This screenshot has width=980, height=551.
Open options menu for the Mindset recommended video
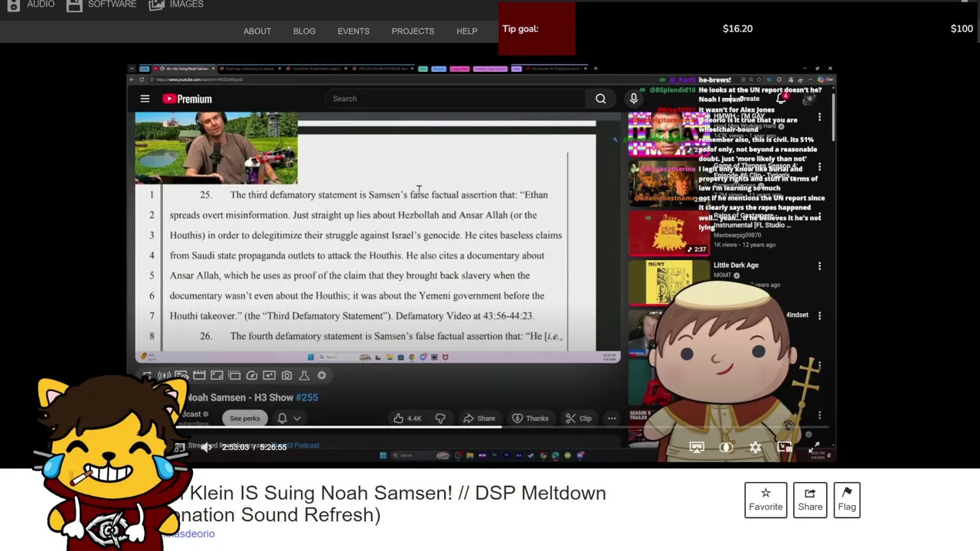(x=819, y=315)
